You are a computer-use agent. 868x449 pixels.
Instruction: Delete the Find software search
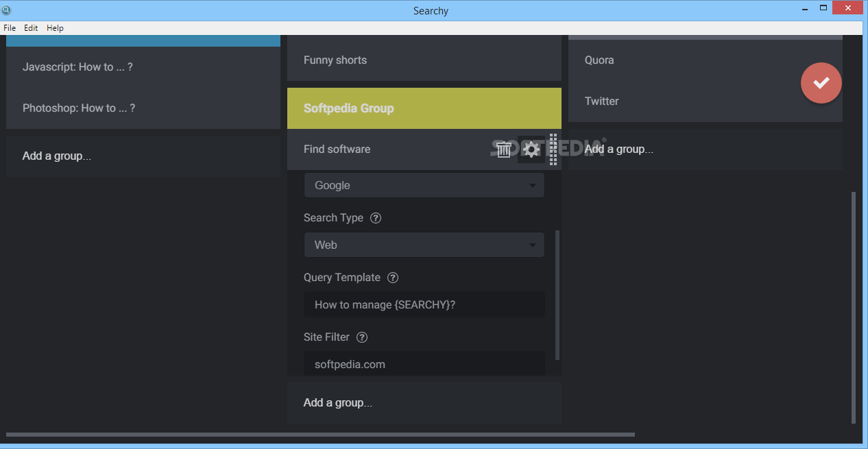tap(504, 149)
